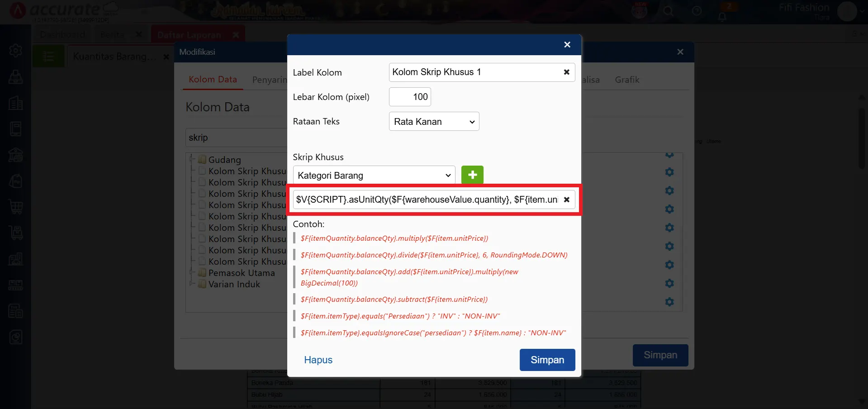Open the shopping cart module in sidebar
The image size is (868, 409).
[16, 207]
